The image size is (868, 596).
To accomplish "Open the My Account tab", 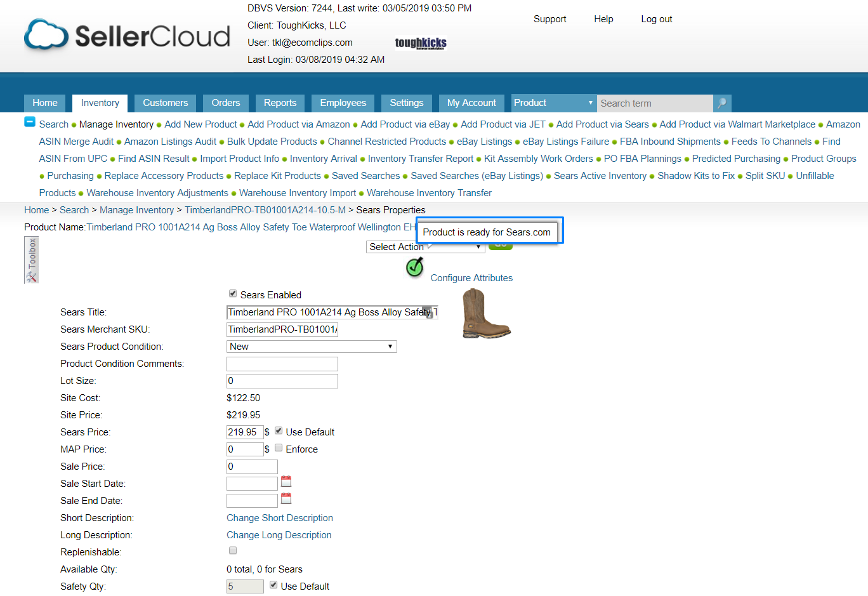I will point(471,103).
